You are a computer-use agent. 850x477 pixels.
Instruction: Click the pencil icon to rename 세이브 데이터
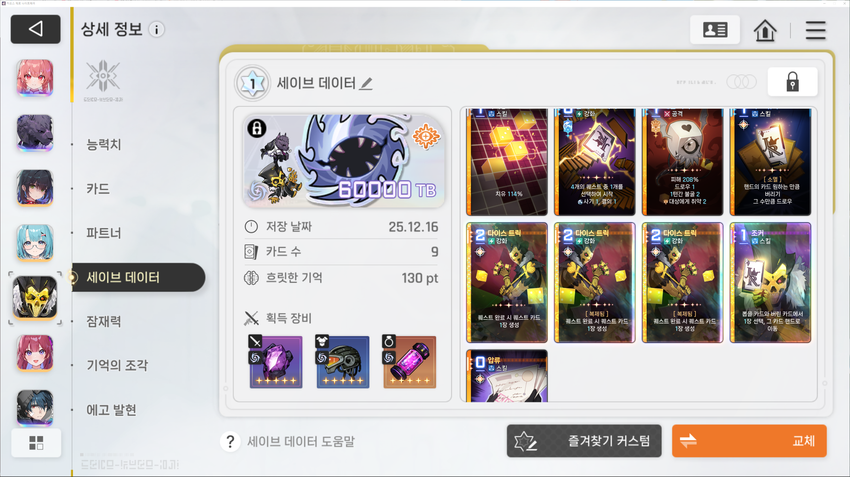pos(366,83)
